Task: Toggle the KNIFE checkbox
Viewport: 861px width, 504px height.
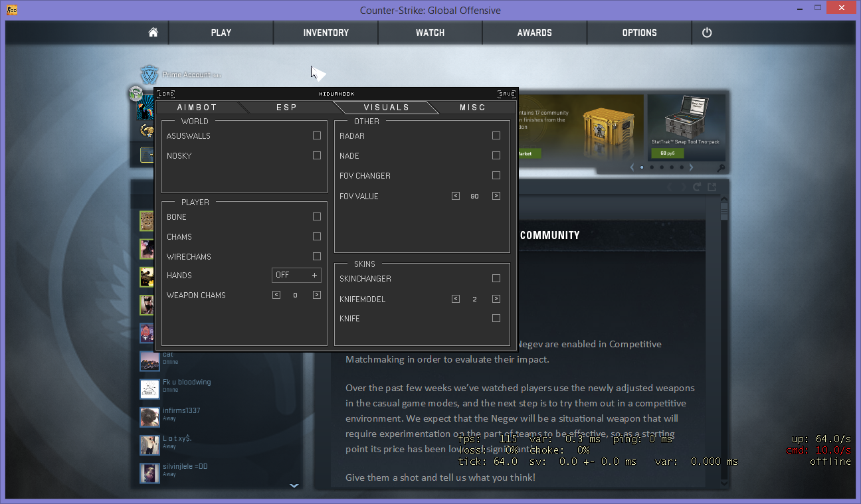Action: pyautogui.click(x=496, y=318)
